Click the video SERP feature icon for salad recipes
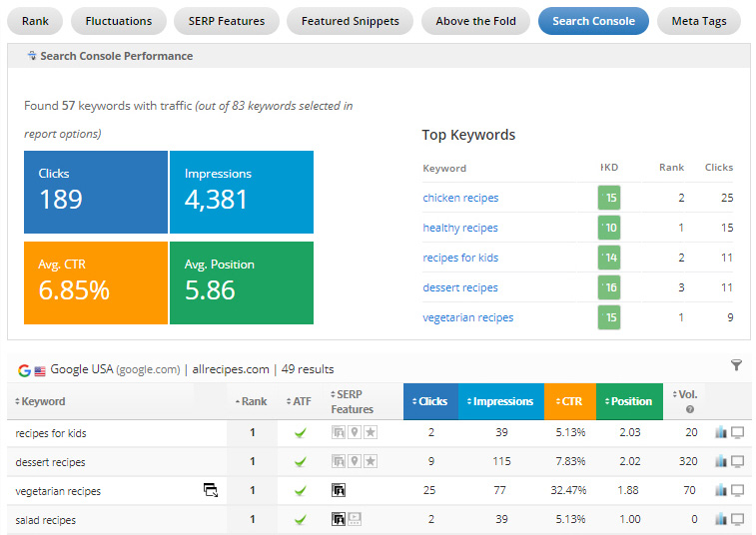This screenshot has width=756, height=535. 355,520
